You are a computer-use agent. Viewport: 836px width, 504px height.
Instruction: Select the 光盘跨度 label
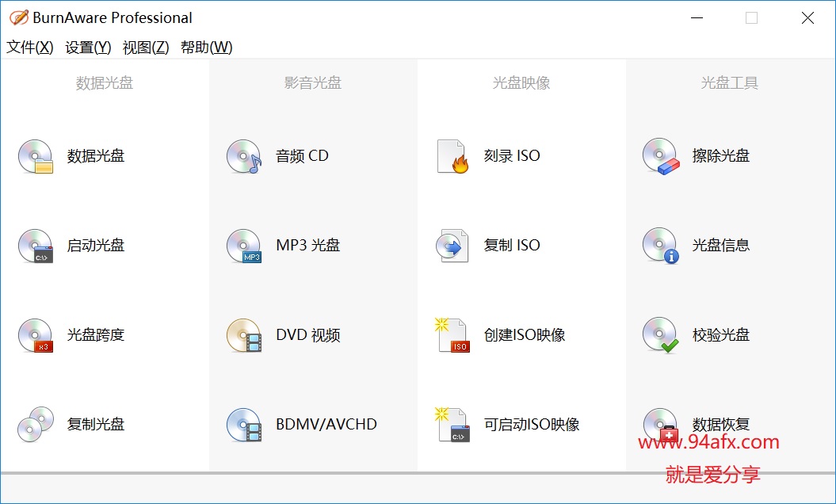point(96,335)
